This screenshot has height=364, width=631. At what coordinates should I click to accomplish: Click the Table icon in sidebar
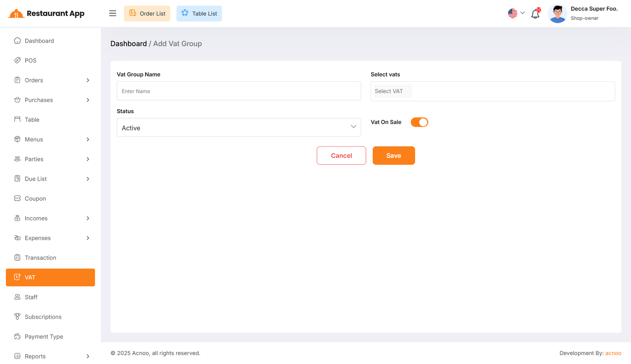tap(17, 119)
